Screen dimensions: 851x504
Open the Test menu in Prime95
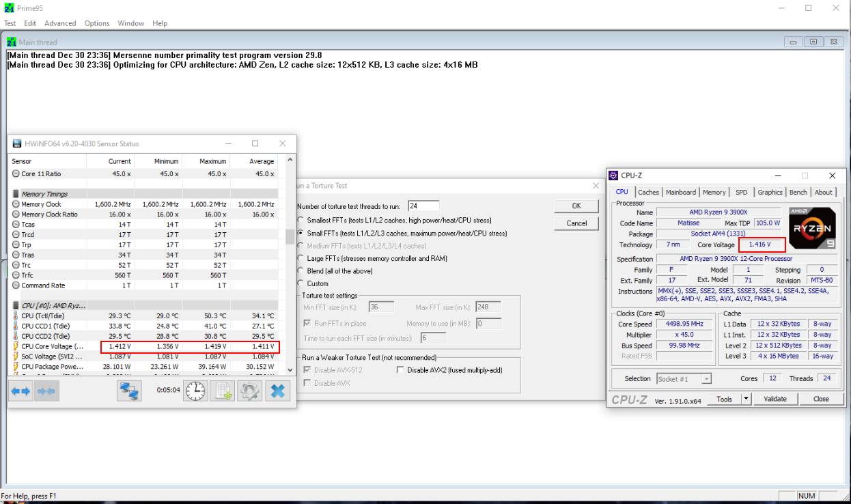(x=10, y=23)
